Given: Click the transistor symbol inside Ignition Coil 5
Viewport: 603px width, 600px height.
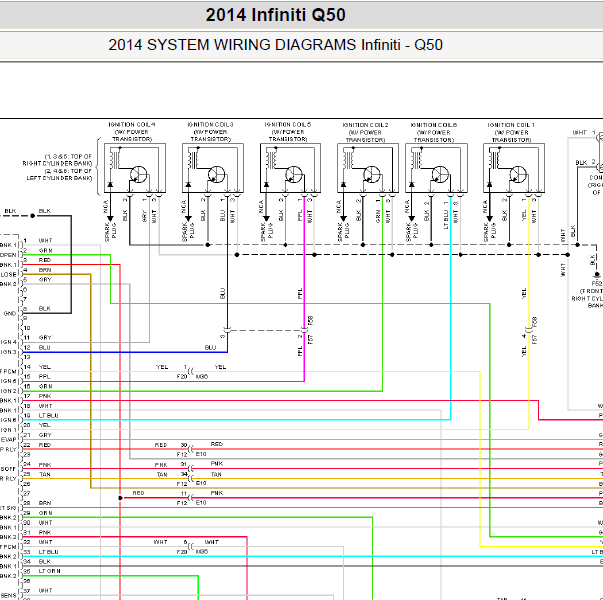Looking at the screenshot, I should (x=294, y=175).
